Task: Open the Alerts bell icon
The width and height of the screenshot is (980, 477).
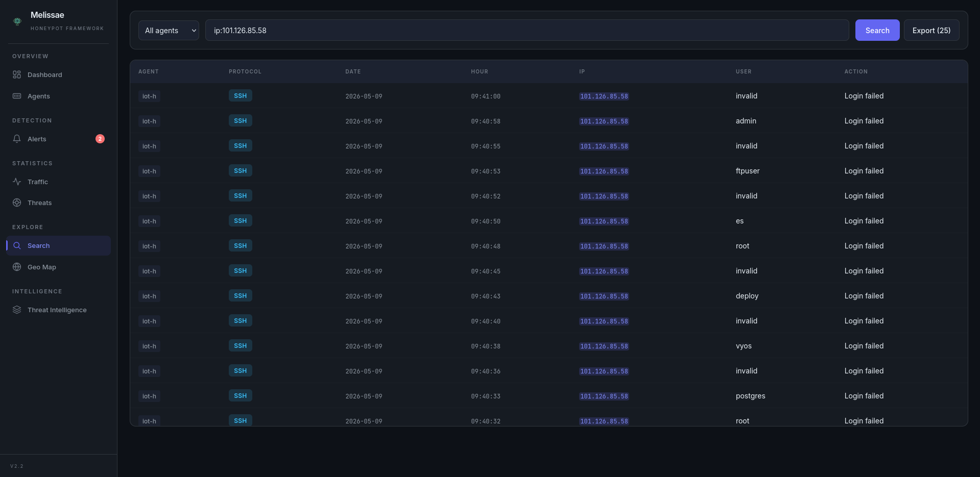Action: 17,139
